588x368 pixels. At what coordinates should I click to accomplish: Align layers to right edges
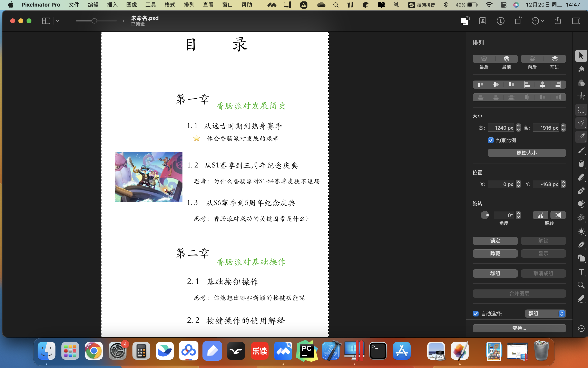click(558, 85)
